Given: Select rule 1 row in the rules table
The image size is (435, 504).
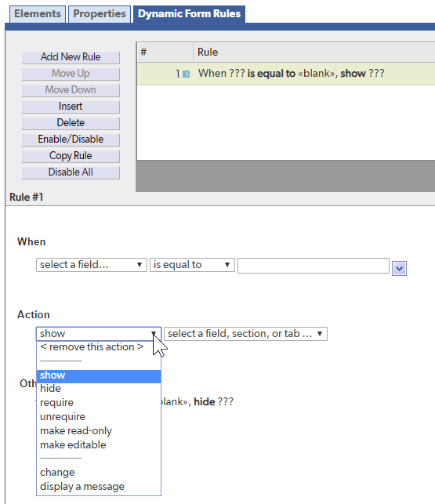Looking at the screenshot, I should (286, 74).
